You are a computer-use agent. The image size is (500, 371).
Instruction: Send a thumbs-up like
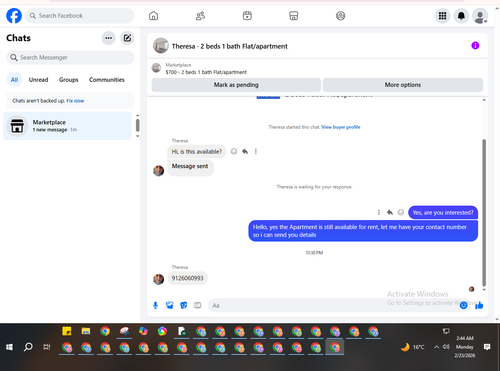click(x=479, y=305)
